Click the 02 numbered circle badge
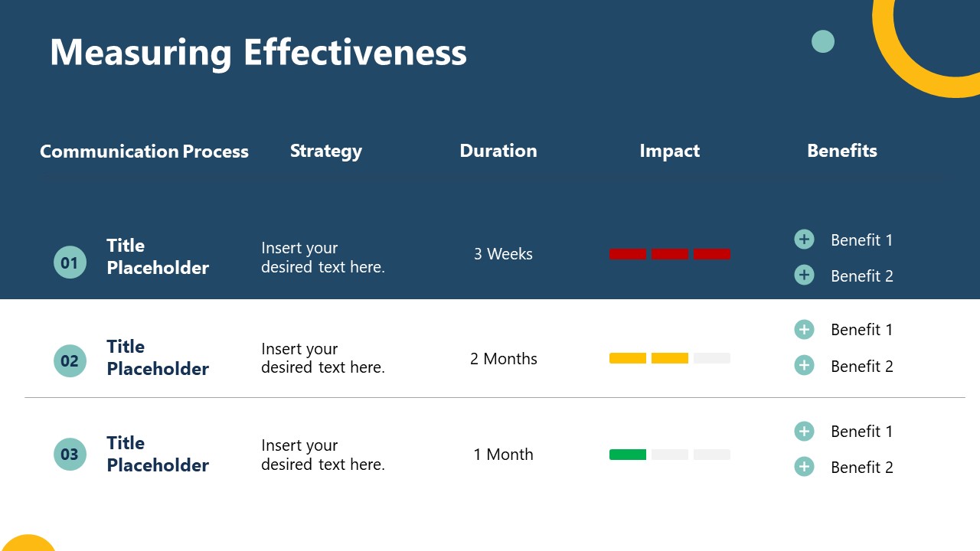Viewport: 980px width, 551px height. tap(70, 360)
